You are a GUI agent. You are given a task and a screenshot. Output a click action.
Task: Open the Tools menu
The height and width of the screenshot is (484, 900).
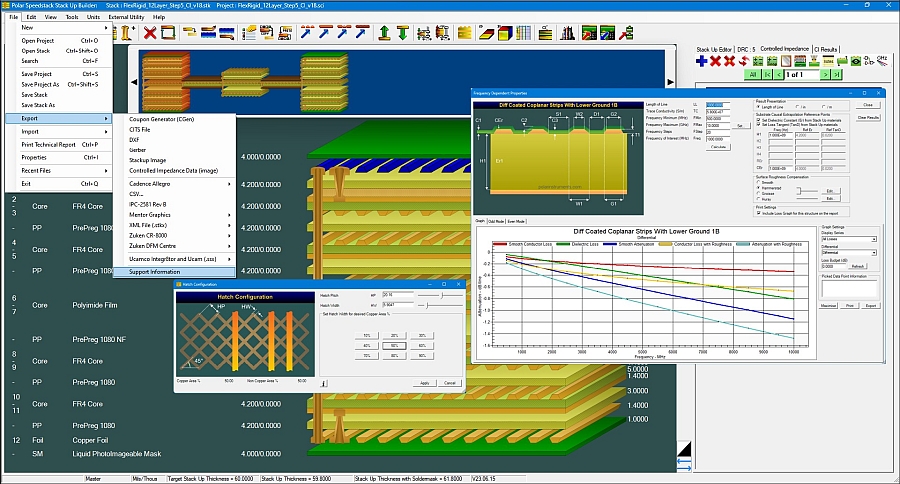(72, 17)
